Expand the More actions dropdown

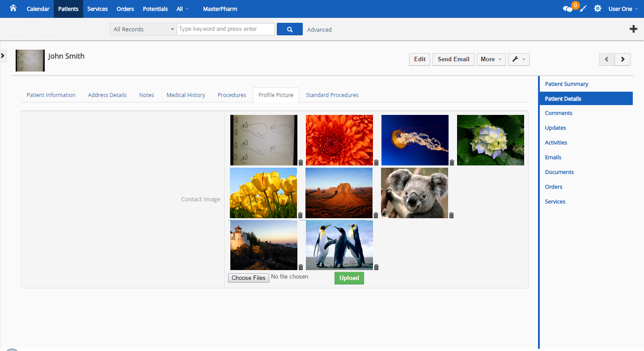click(491, 59)
